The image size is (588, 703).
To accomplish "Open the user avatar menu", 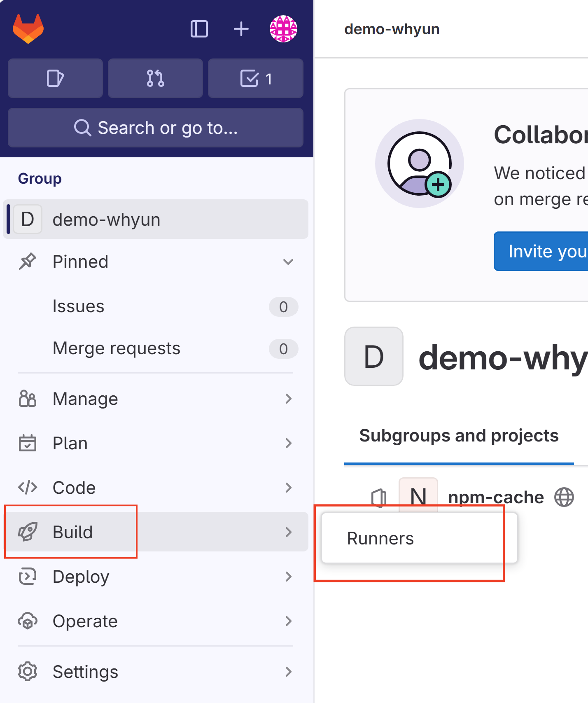I will pyautogui.click(x=283, y=29).
